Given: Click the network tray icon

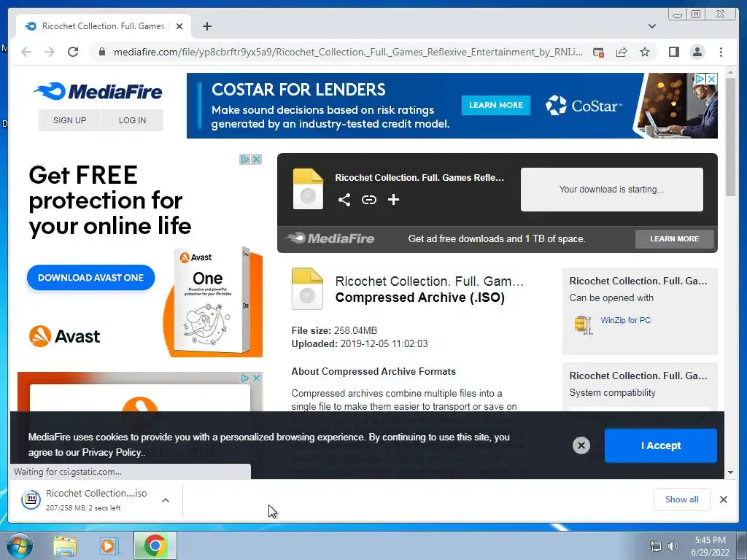Looking at the screenshot, I should pyautogui.click(x=656, y=546).
